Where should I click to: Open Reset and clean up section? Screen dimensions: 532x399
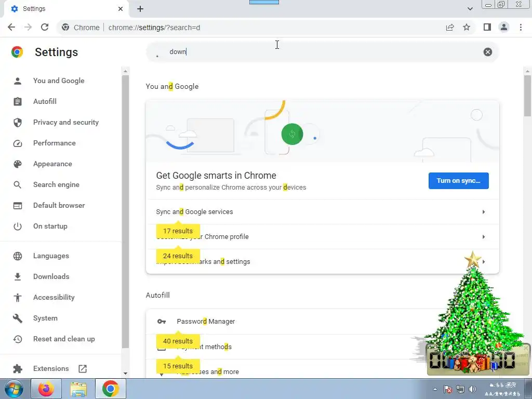tap(64, 339)
